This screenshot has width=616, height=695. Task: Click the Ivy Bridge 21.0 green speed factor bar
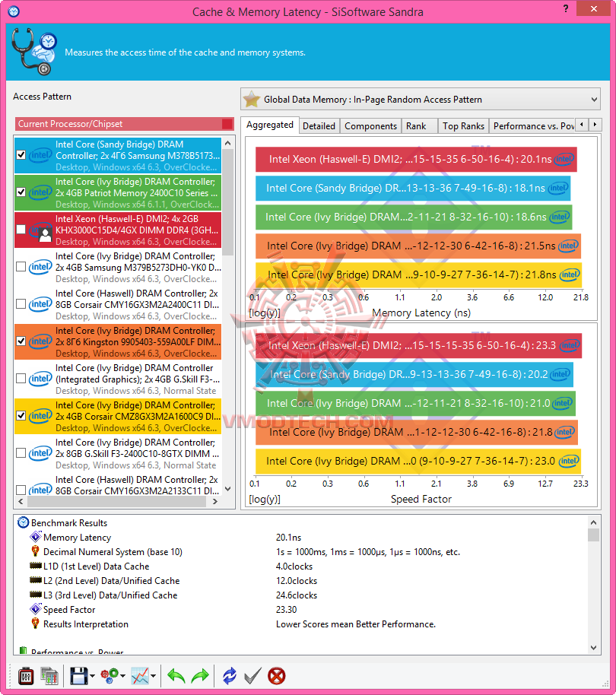(416, 403)
